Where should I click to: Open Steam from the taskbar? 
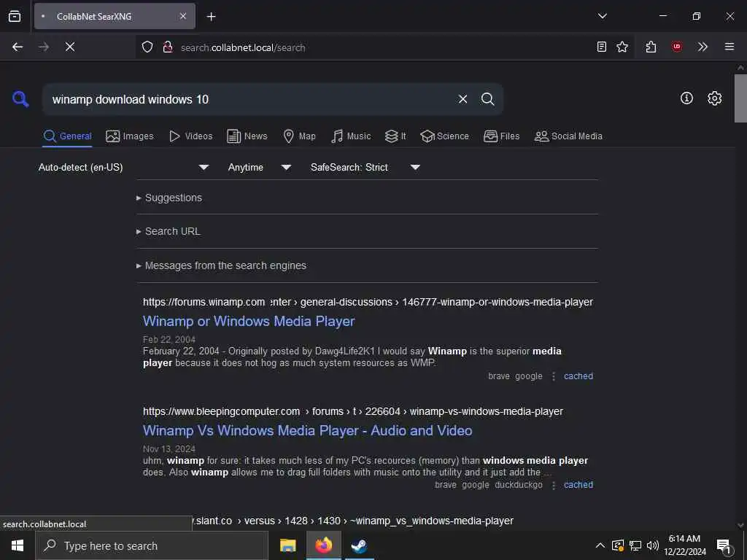coord(359,545)
